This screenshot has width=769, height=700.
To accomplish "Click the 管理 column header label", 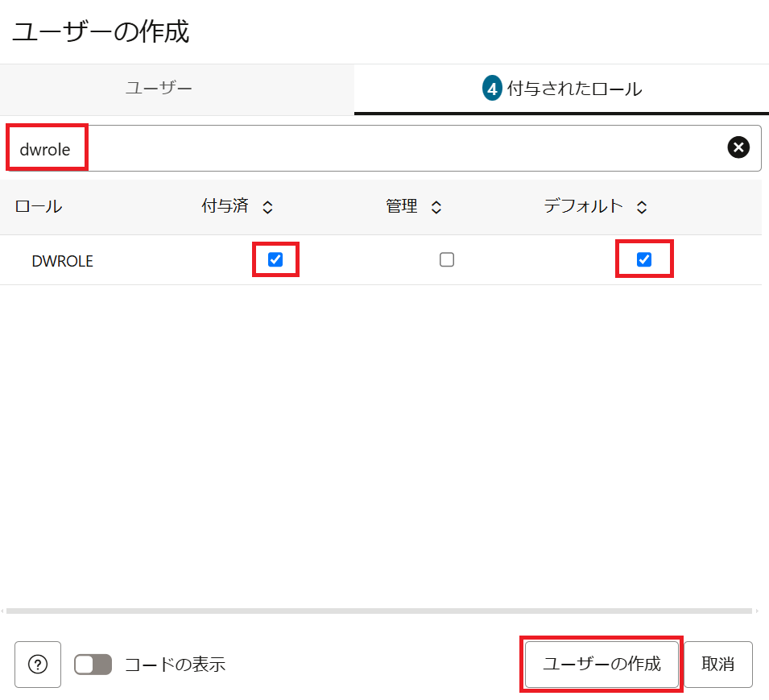I will [401, 206].
